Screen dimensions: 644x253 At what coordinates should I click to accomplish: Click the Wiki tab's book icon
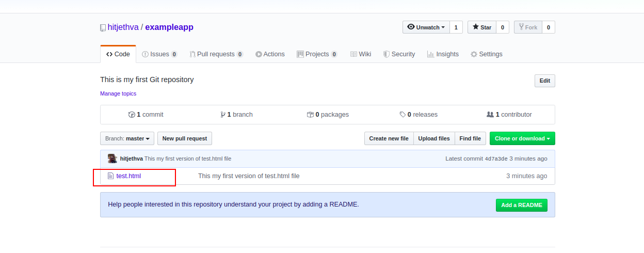click(353, 54)
